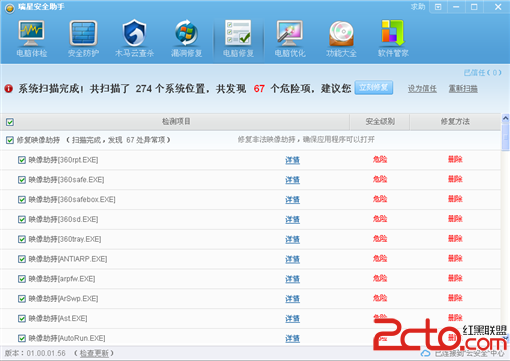Viewport: 510px width, 361px height.
Task: Open the 功能大全 disc icon
Action: tap(341, 33)
